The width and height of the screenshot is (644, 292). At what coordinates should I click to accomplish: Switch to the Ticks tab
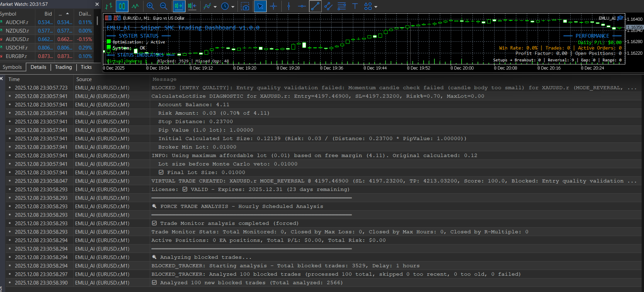tap(86, 67)
